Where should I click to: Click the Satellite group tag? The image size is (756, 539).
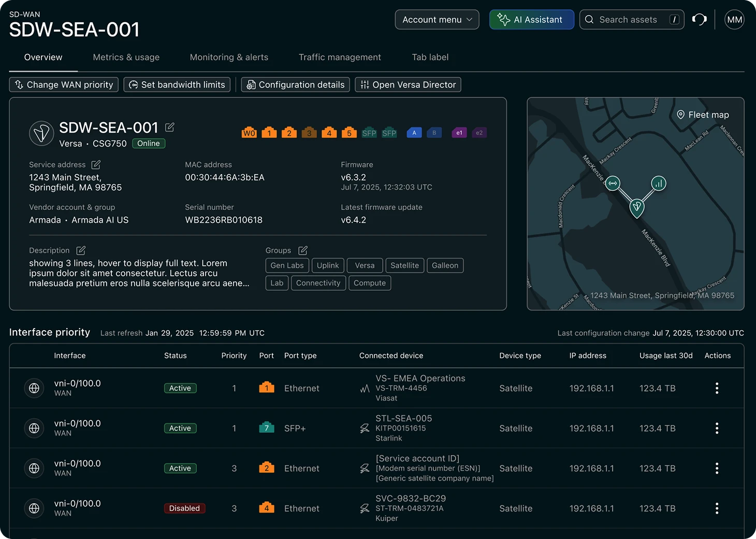point(404,265)
